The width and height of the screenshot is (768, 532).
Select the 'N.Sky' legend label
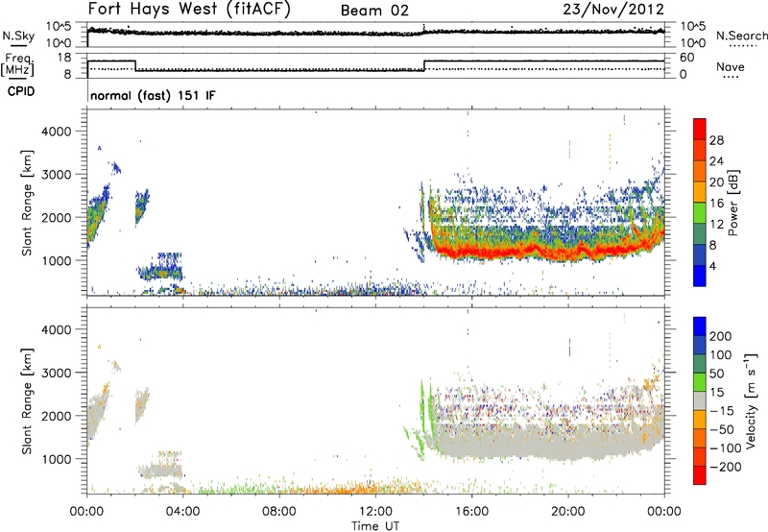pyautogui.click(x=18, y=36)
